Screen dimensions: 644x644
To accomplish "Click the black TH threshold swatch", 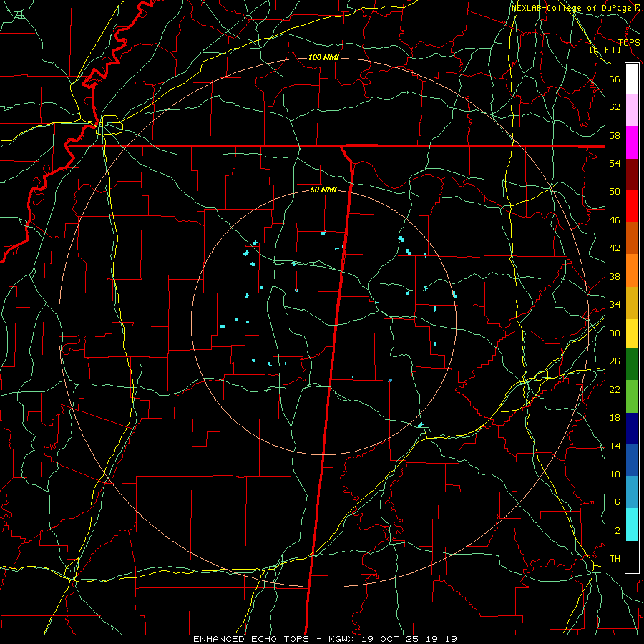I will 632,557.
